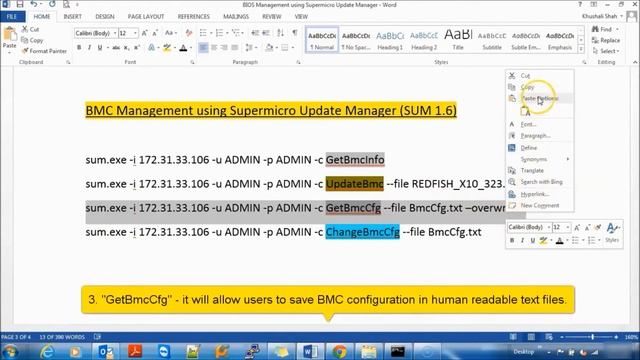Click the Windows Start button

pyautogui.click(x=10, y=351)
